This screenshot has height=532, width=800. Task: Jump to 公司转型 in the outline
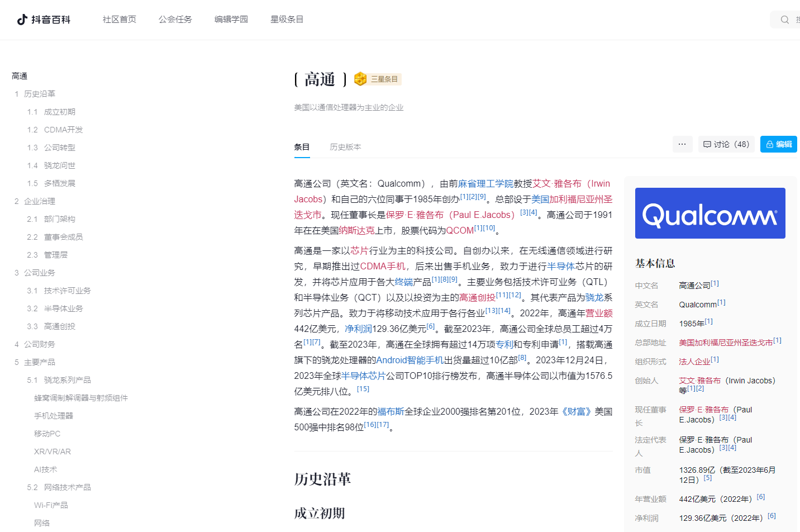tap(60, 148)
